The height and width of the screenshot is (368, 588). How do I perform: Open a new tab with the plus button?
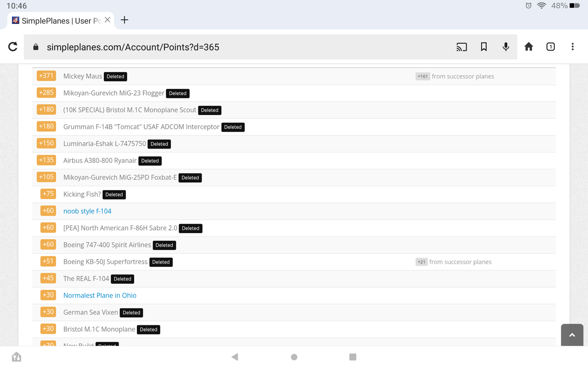[x=124, y=20]
